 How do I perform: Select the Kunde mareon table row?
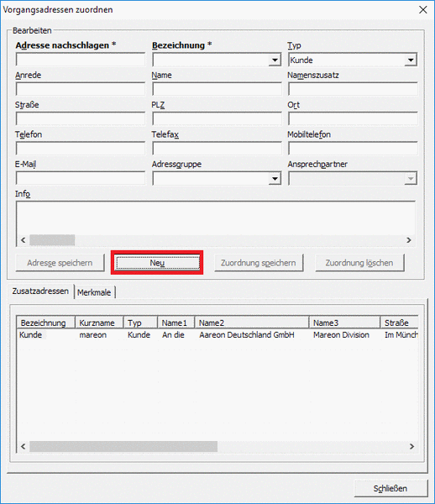217,335
